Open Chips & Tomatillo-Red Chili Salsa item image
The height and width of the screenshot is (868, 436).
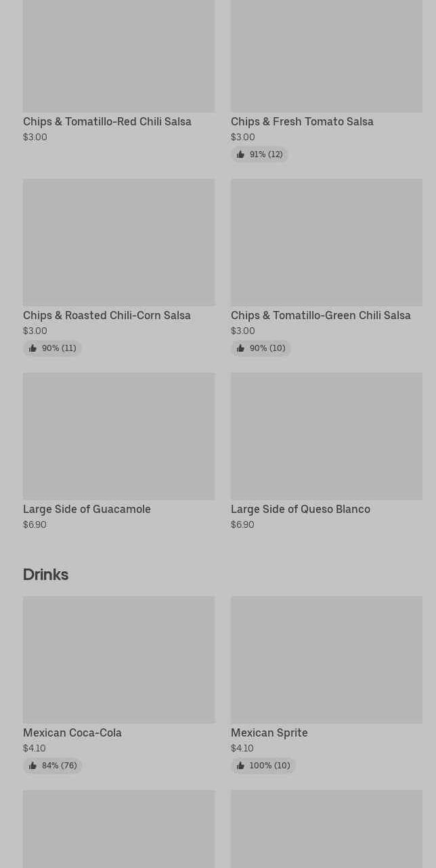(x=118, y=54)
